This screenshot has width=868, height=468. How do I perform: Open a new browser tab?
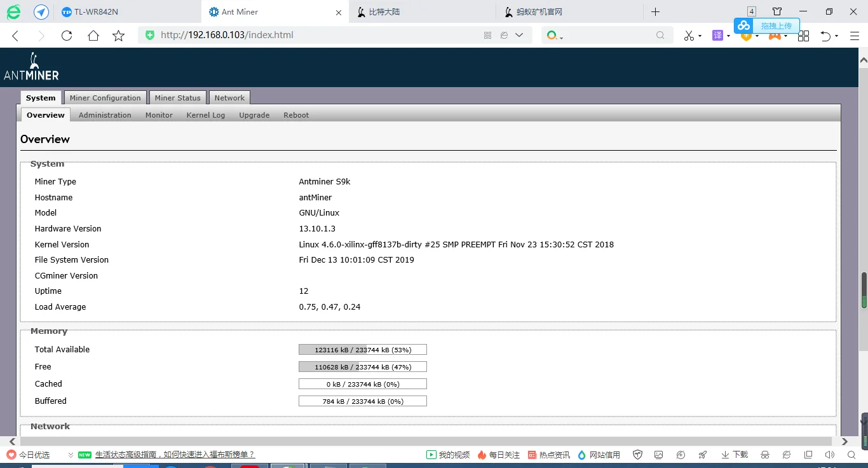point(656,12)
